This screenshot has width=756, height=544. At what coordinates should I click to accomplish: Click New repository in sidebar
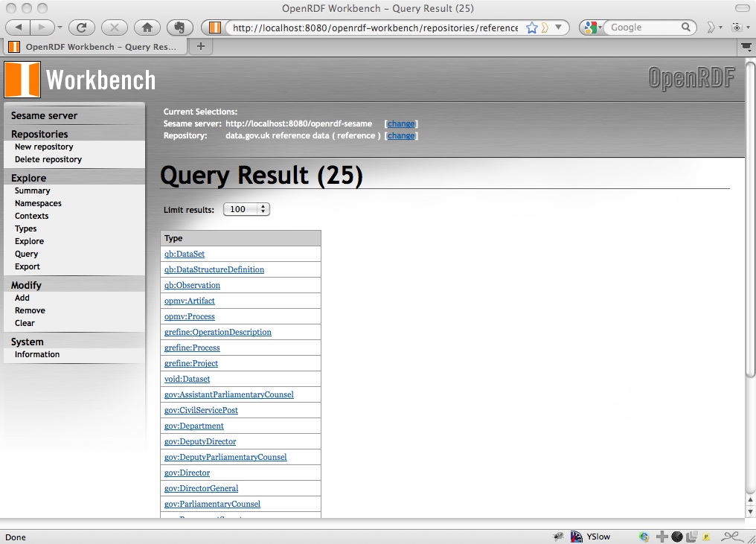tap(44, 147)
